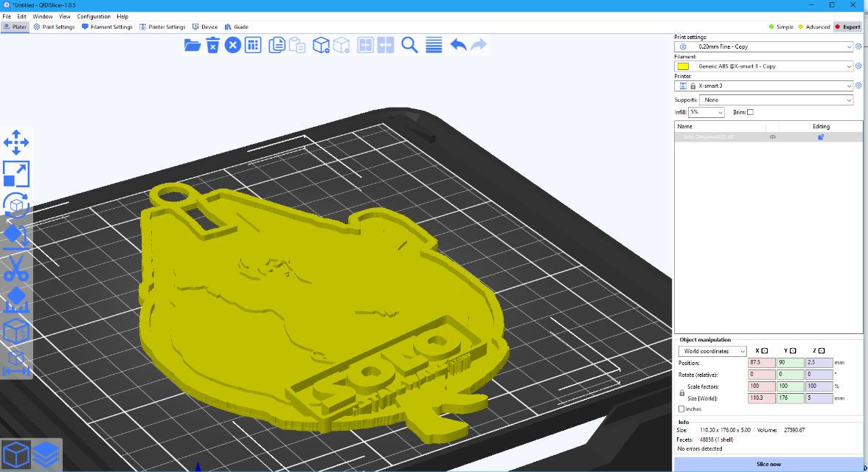Switch to the Filament Settings tab

point(107,27)
